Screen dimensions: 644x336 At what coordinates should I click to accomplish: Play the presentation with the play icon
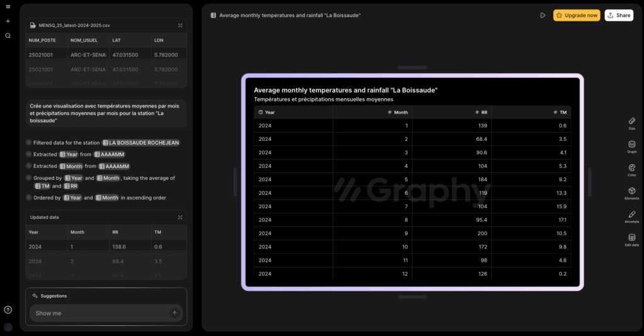(x=543, y=15)
